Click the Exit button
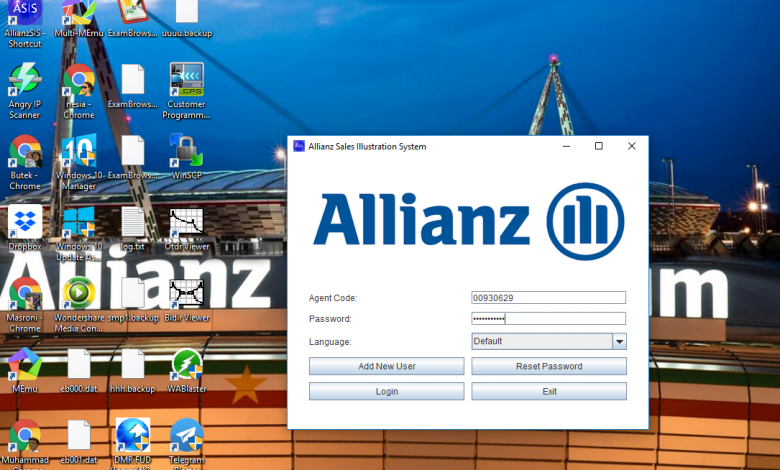 pos(549,391)
